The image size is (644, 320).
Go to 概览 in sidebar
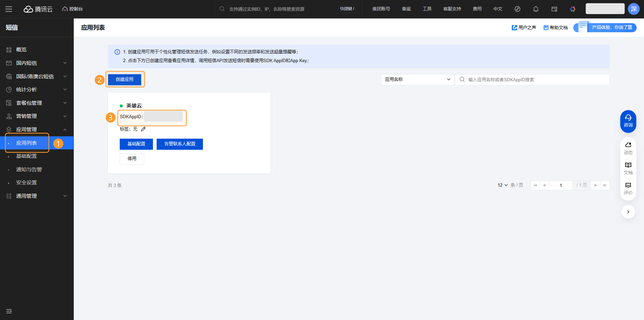tap(21, 50)
